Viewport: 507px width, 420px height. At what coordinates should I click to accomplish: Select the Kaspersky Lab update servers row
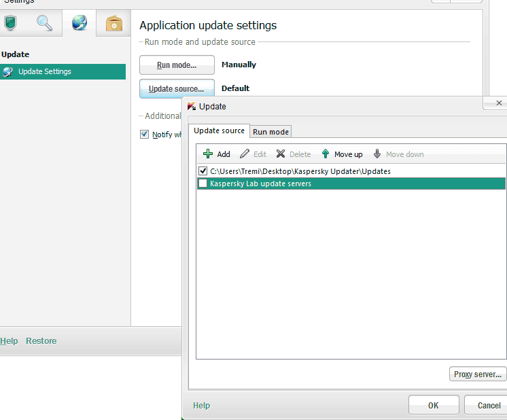point(351,183)
